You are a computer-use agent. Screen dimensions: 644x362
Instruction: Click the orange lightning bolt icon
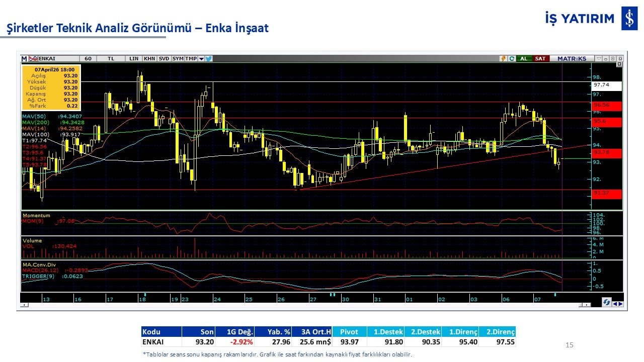503,58
